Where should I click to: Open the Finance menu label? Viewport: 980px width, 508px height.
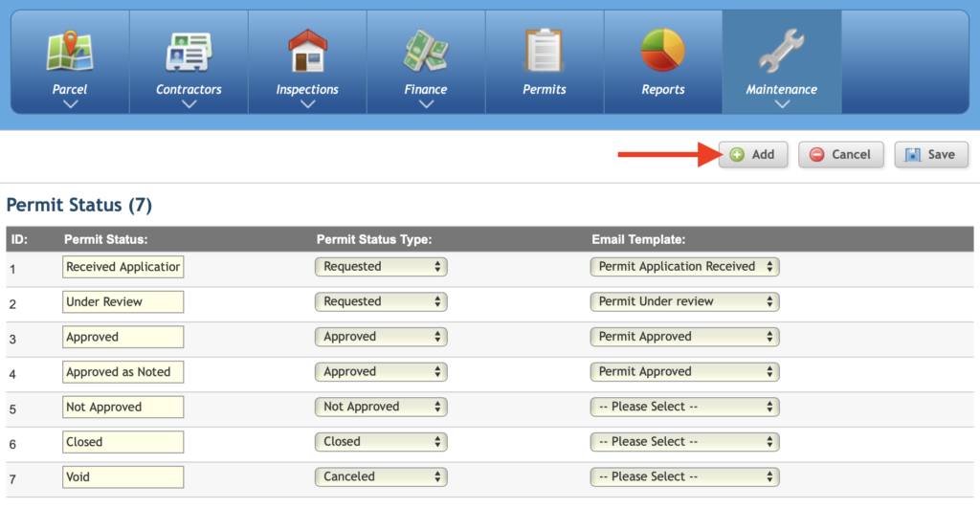click(426, 89)
